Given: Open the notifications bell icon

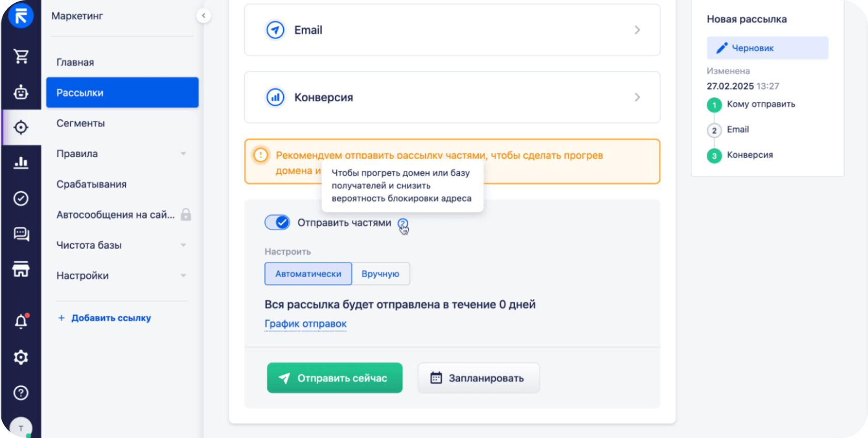Looking at the screenshot, I should click(21, 322).
